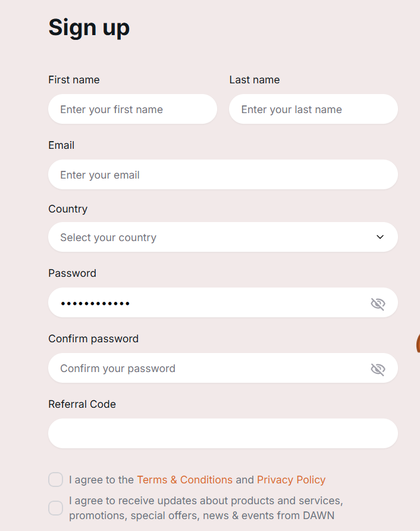Select the Password field with the dots
Screen dimensions: 420x531
(223, 302)
